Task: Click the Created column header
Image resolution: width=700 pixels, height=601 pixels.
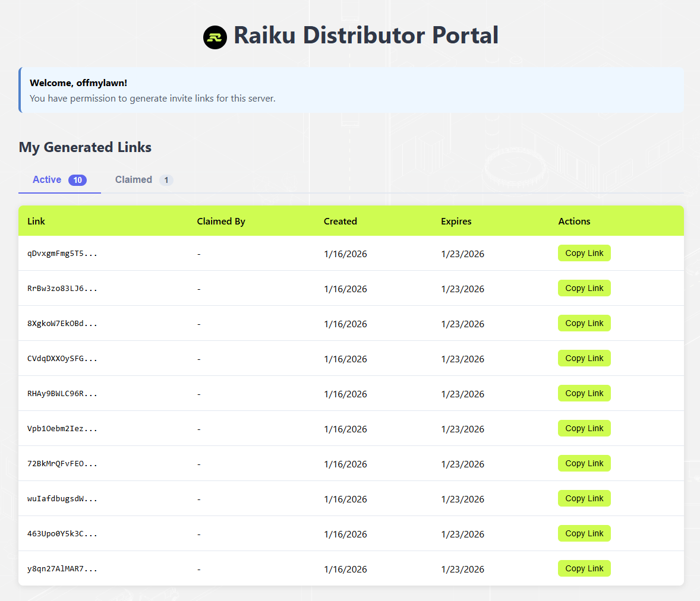Action: point(340,221)
